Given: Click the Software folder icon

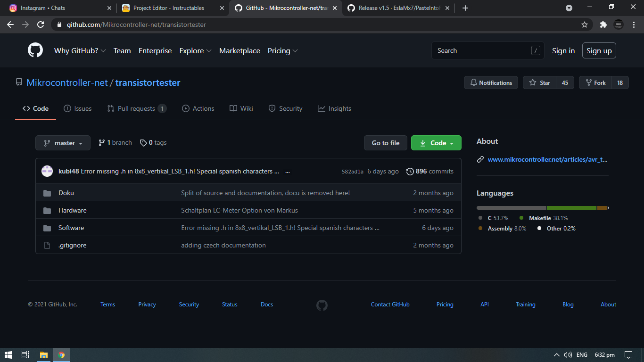Looking at the screenshot, I should 47,228.
